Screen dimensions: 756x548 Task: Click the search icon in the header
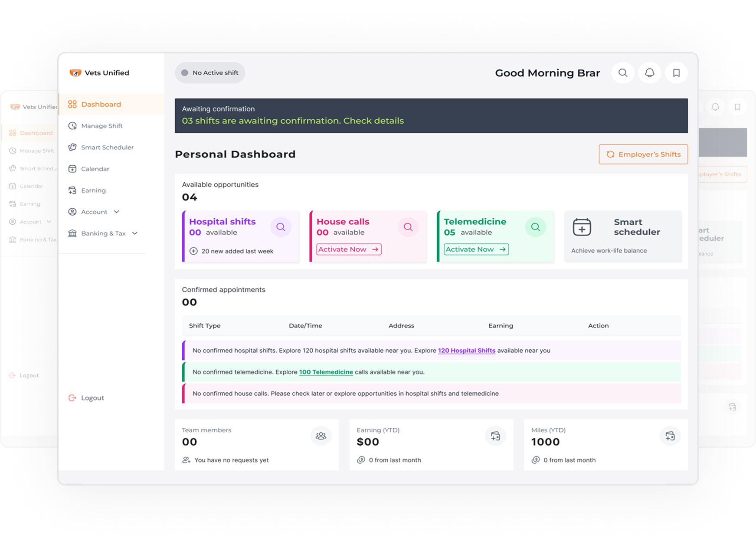[622, 73]
